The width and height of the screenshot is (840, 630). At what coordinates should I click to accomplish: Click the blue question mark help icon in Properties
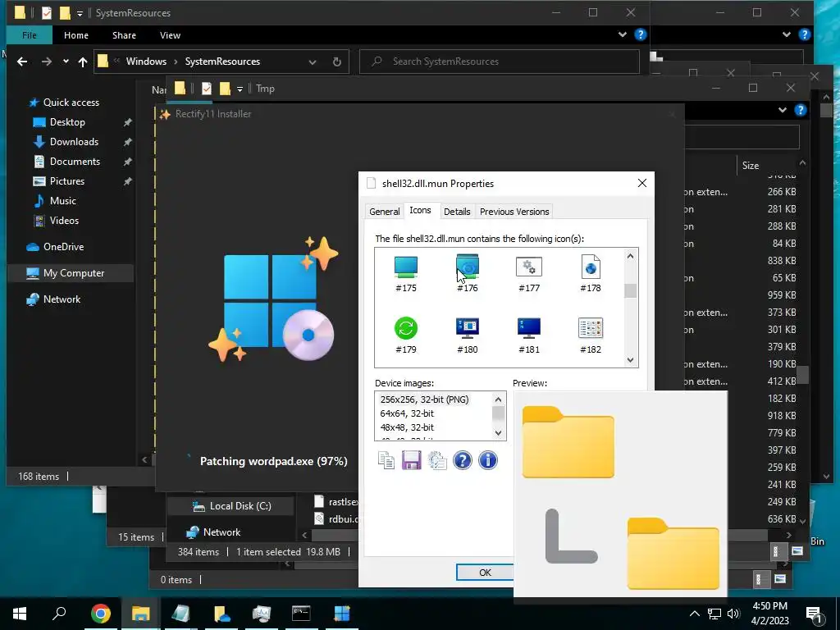(463, 460)
